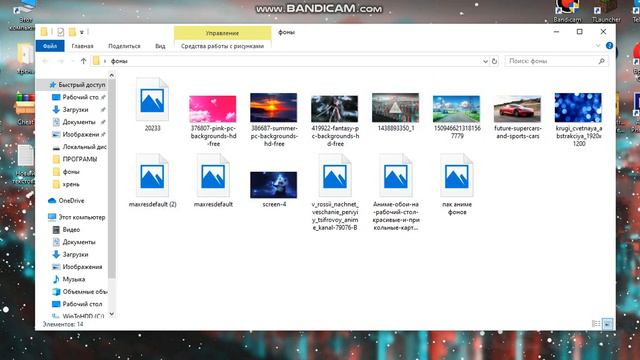Open the quick access toolbar dropdown
The image size is (640, 360).
[82, 32]
